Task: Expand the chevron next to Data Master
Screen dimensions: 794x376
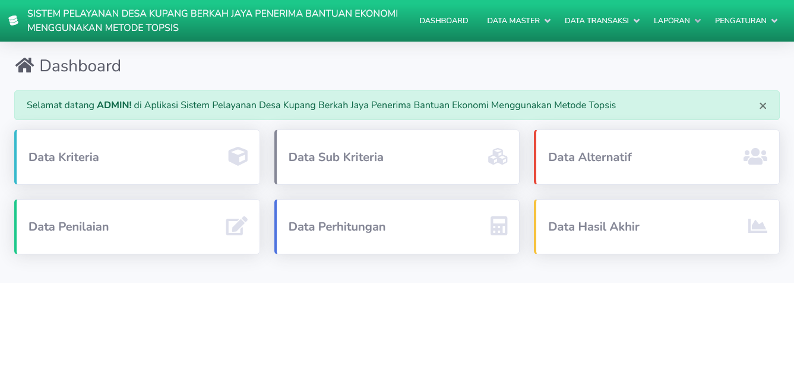Action: click(547, 21)
